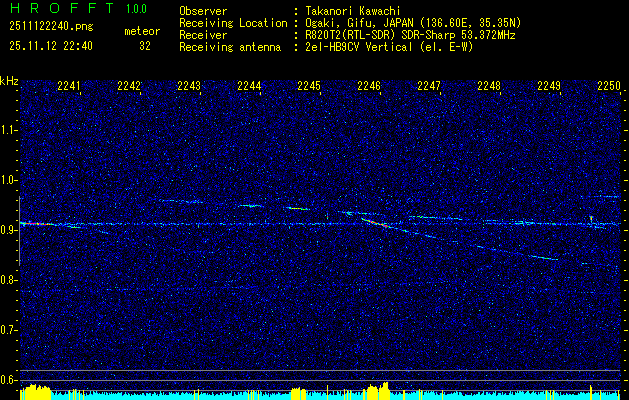This screenshot has height=400, width=629.
Task: Click the descending trail's end near 2249
Action: point(545,258)
